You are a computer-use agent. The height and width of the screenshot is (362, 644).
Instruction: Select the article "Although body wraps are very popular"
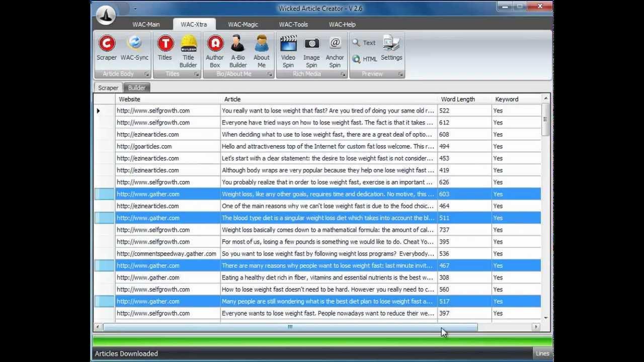tap(329, 170)
